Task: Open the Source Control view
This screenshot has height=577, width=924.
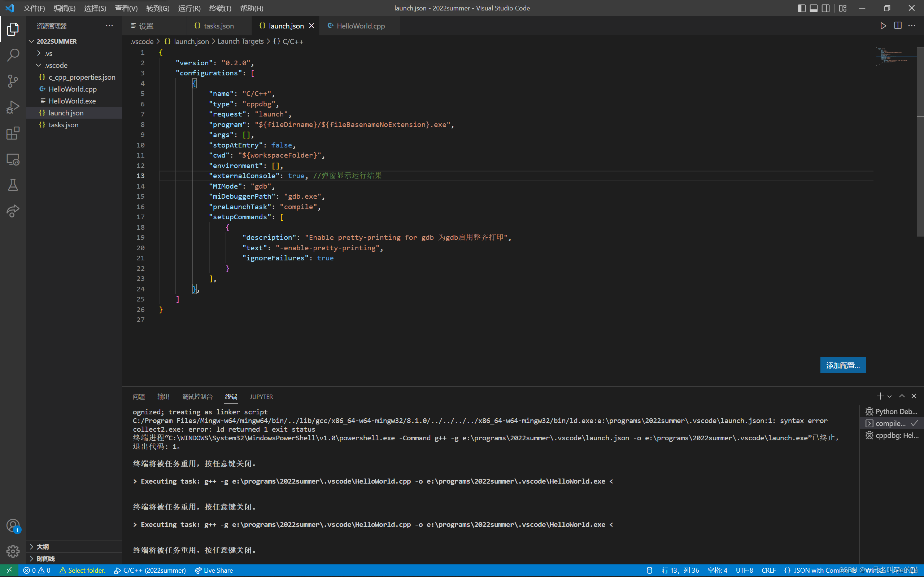Action: pos(13,81)
